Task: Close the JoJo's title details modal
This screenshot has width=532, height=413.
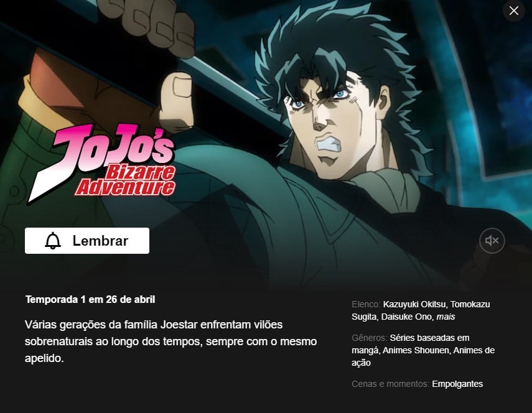Action: (514, 11)
